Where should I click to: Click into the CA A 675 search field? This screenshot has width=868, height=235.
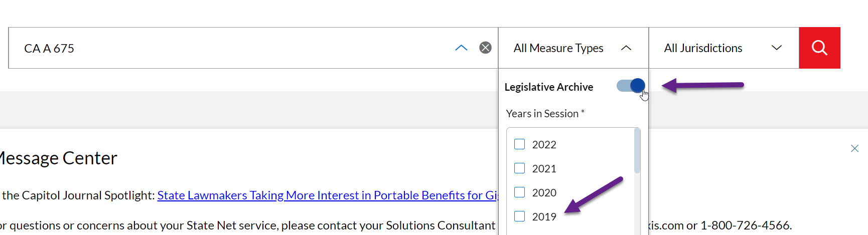pyautogui.click(x=226, y=48)
